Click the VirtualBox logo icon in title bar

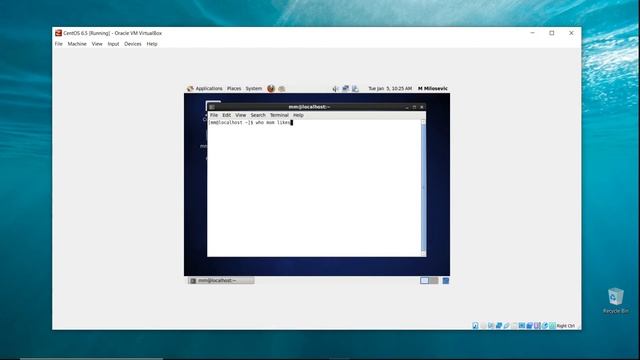(x=58, y=33)
